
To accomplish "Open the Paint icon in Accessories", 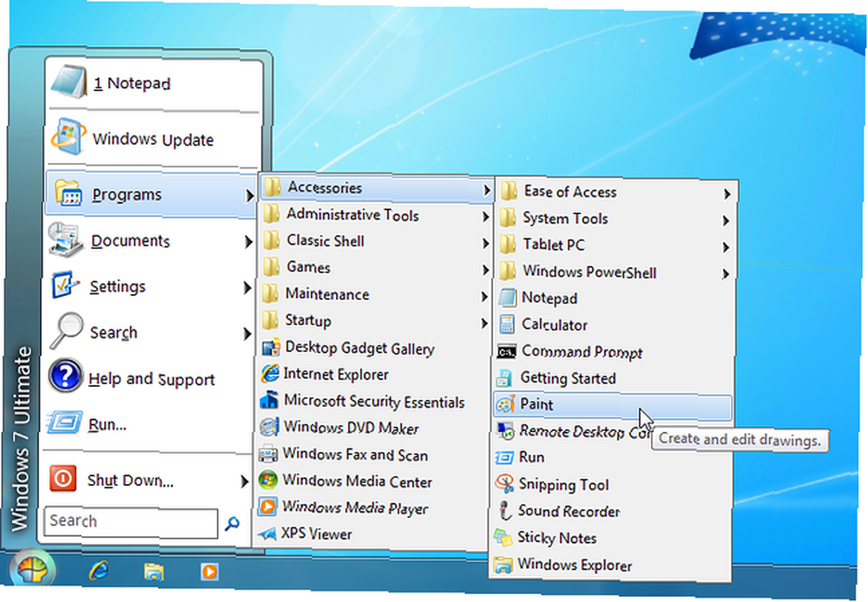I will pos(505,404).
